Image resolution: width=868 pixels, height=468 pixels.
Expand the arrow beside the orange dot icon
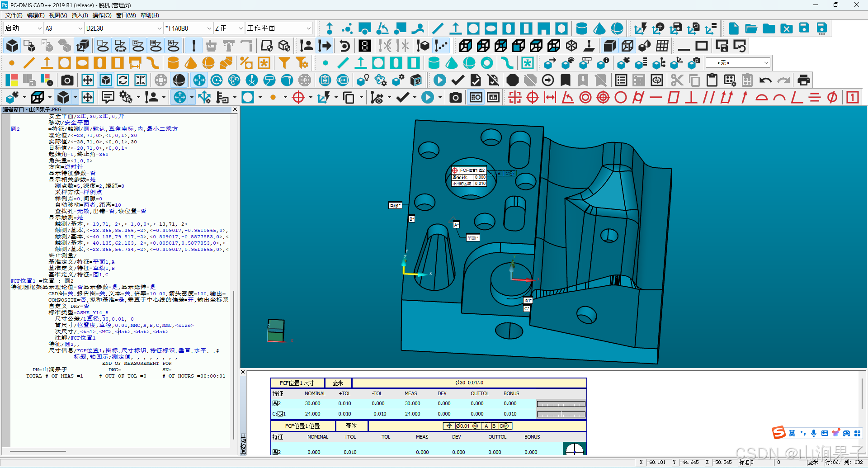[x=285, y=97]
